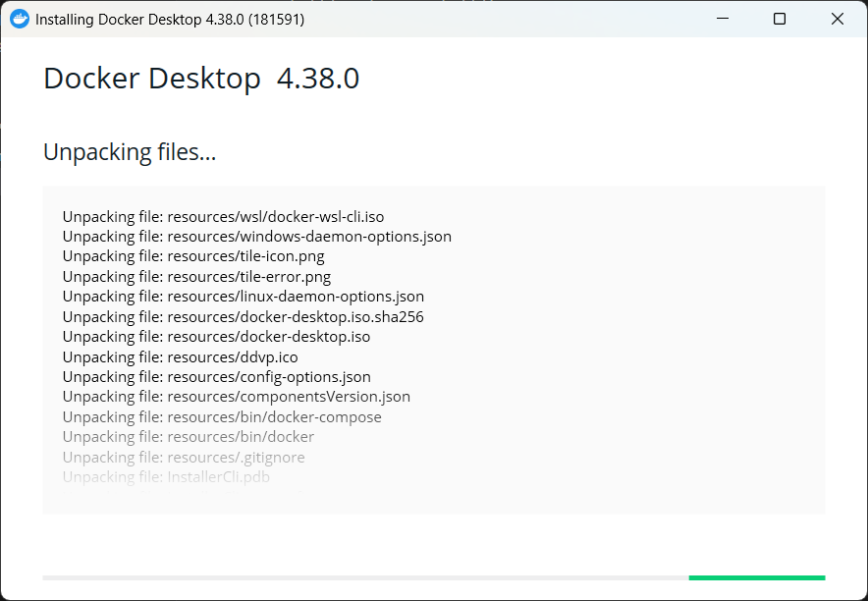Minimize the Docker installer window
The image size is (868, 601).
[x=722, y=19]
